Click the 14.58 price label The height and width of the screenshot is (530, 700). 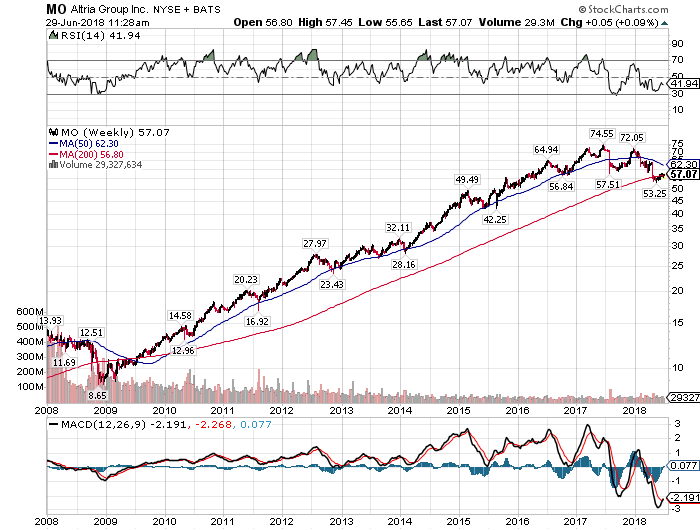180,316
